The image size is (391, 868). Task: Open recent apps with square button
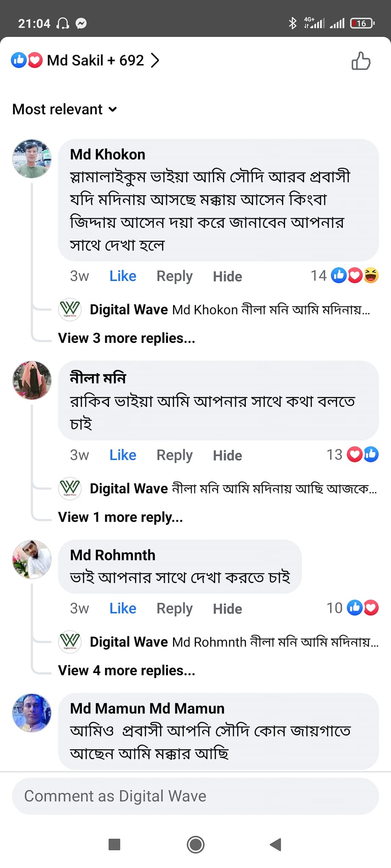coord(115,844)
